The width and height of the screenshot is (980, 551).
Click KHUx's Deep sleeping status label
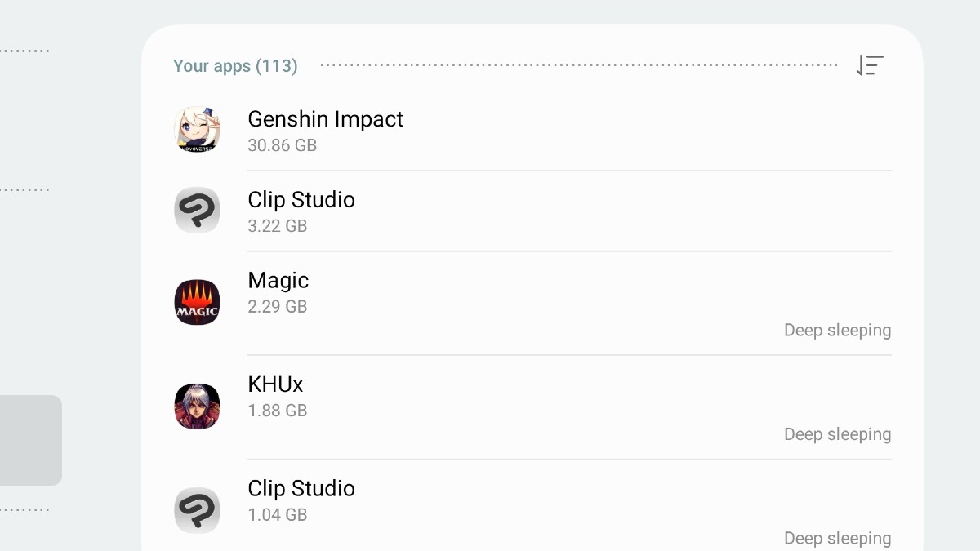pyautogui.click(x=837, y=434)
